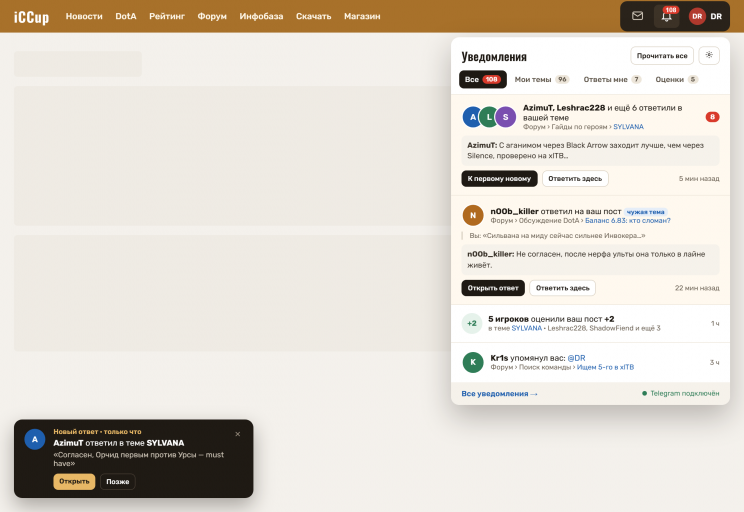Viewport: 744px width, 512px height.
Task: Open Все уведомления link
Action: pos(499,394)
